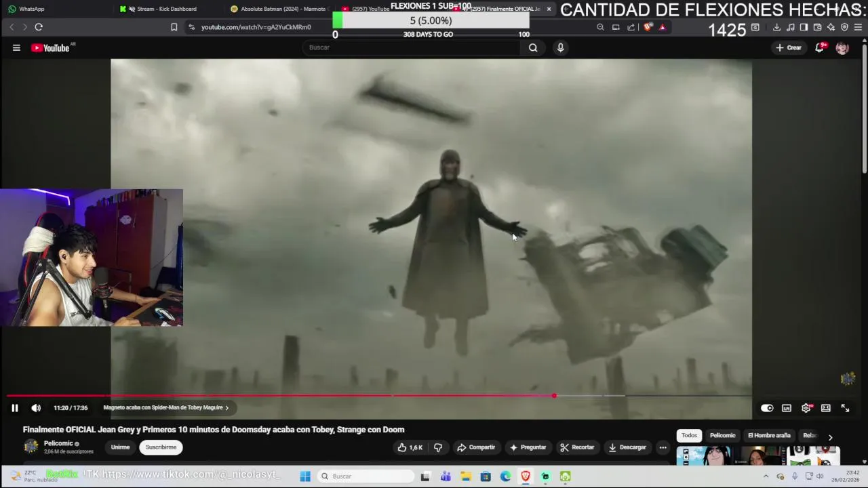Click the Unirme join button
868x488 pixels.
pyautogui.click(x=120, y=447)
